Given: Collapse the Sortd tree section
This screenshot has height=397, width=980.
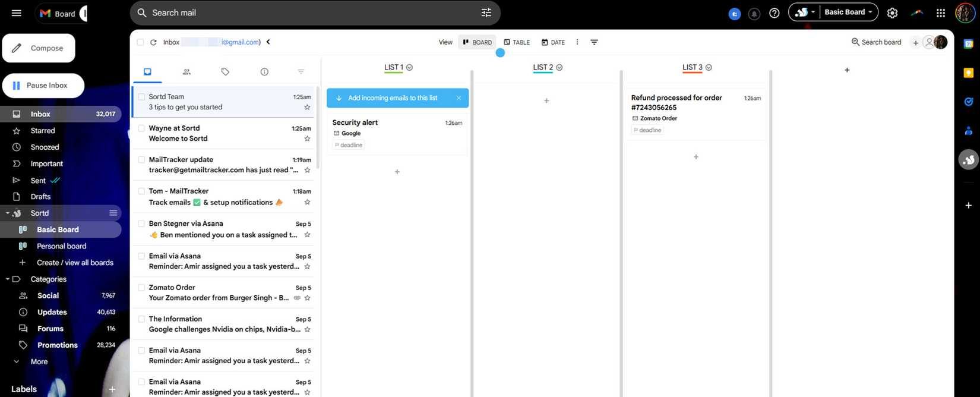Looking at the screenshot, I should coord(8,213).
